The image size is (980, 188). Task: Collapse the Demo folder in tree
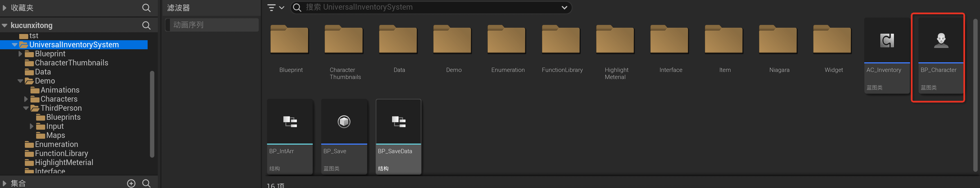coord(21,81)
